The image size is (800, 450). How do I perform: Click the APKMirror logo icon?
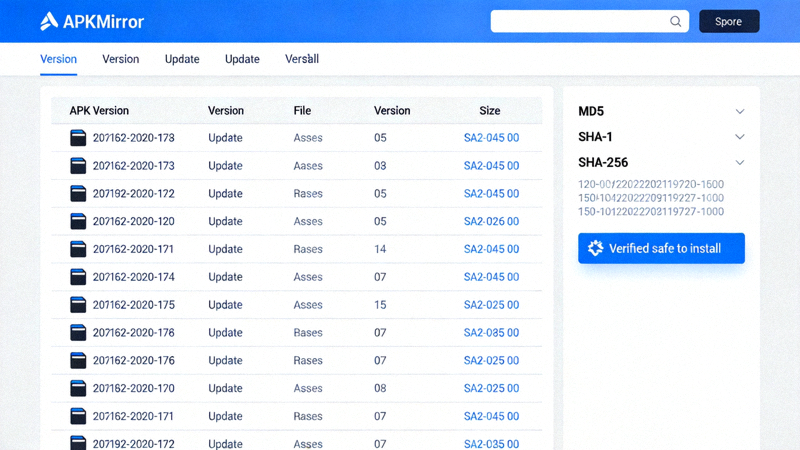49,21
